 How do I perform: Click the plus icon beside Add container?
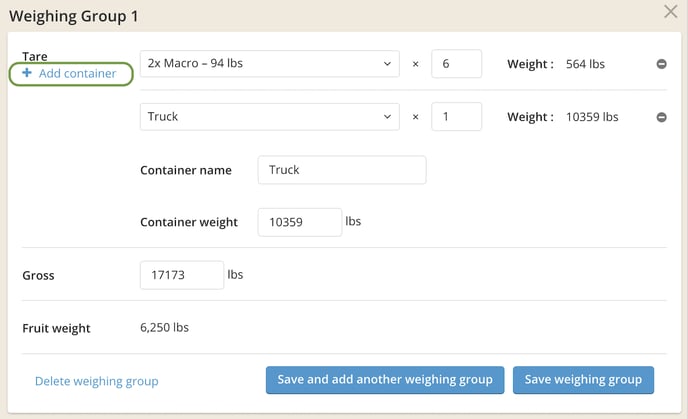[x=27, y=73]
